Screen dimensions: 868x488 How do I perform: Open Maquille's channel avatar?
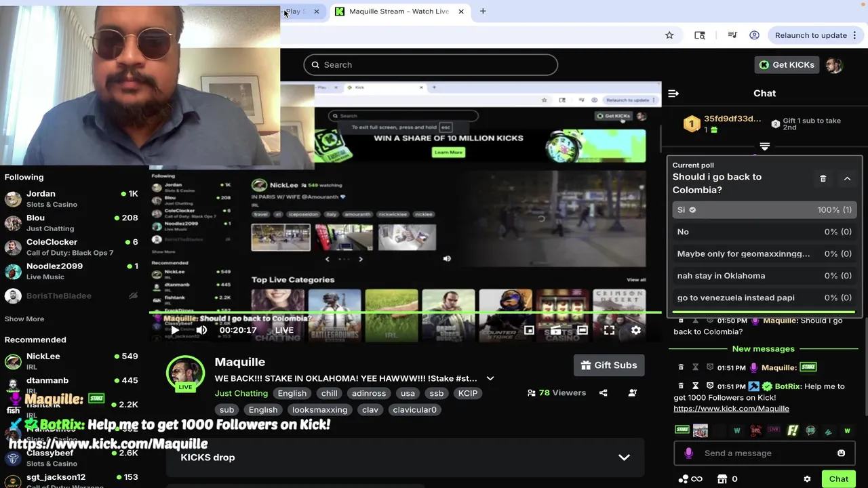(185, 373)
